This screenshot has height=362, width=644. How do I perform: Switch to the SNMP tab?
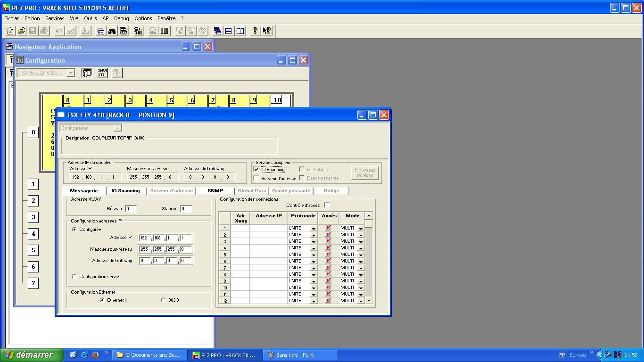click(x=215, y=190)
